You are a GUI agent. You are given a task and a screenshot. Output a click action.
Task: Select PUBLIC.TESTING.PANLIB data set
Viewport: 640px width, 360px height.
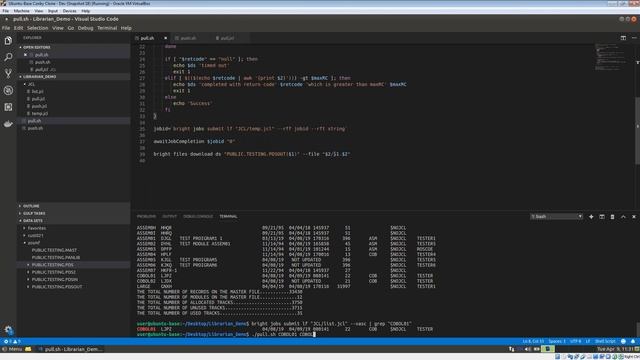(x=56, y=258)
